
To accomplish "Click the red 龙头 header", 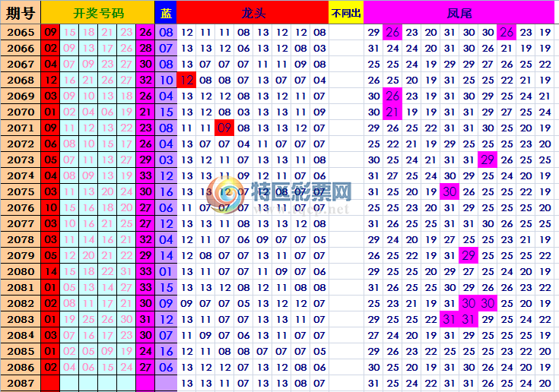I will coord(253,13).
